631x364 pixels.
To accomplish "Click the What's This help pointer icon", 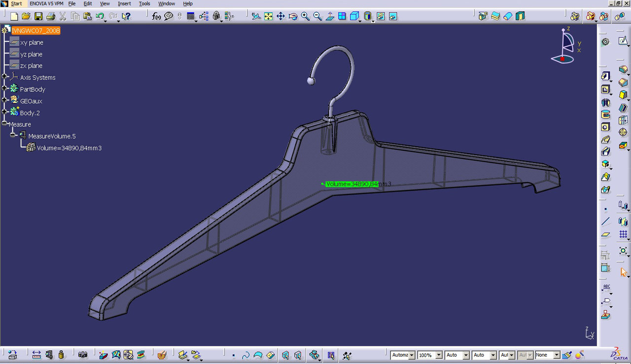I will pyautogui.click(x=126, y=16).
